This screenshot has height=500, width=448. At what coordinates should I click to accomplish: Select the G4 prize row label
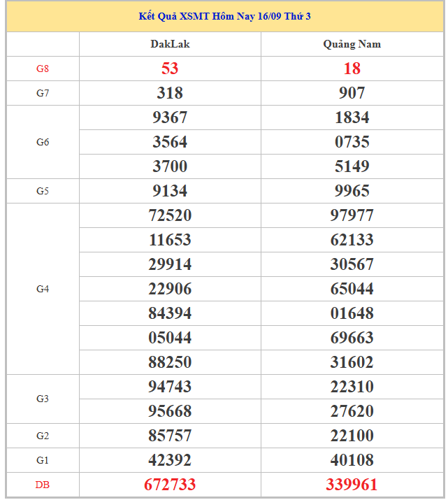point(43,289)
